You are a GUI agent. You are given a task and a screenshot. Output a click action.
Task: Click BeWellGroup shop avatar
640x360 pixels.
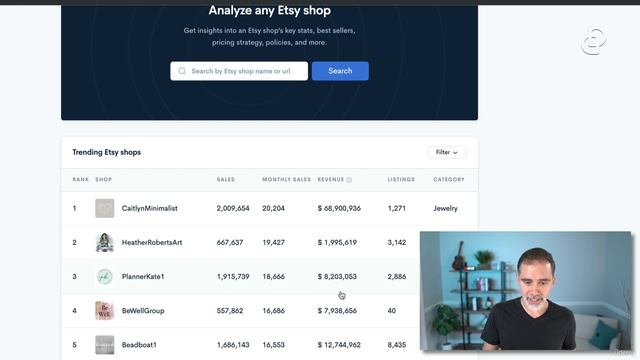104,311
